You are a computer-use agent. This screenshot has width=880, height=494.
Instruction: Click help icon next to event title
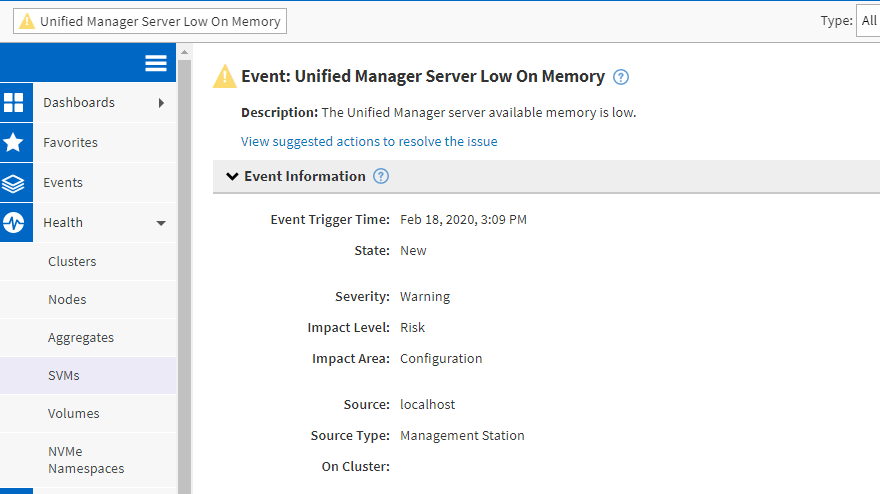point(621,77)
